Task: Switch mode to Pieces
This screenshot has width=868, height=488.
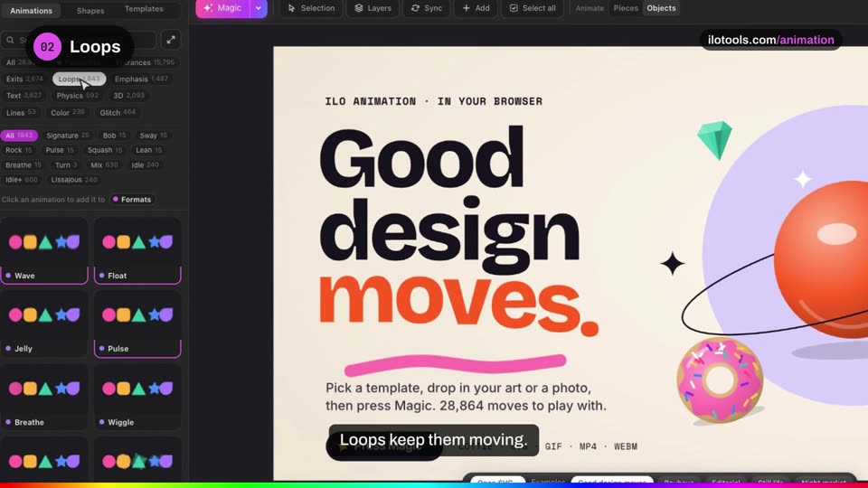Action: pos(626,8)
